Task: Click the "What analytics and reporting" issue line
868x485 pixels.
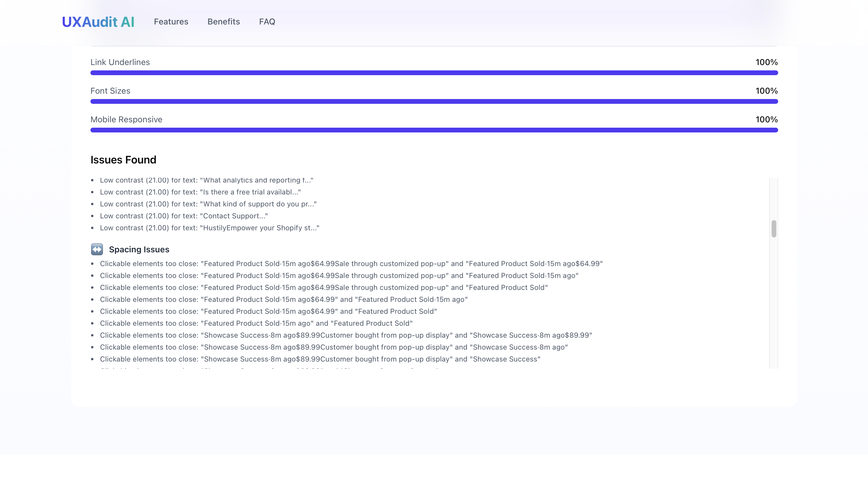Action: pyautogui.click(x=206, y=180)
